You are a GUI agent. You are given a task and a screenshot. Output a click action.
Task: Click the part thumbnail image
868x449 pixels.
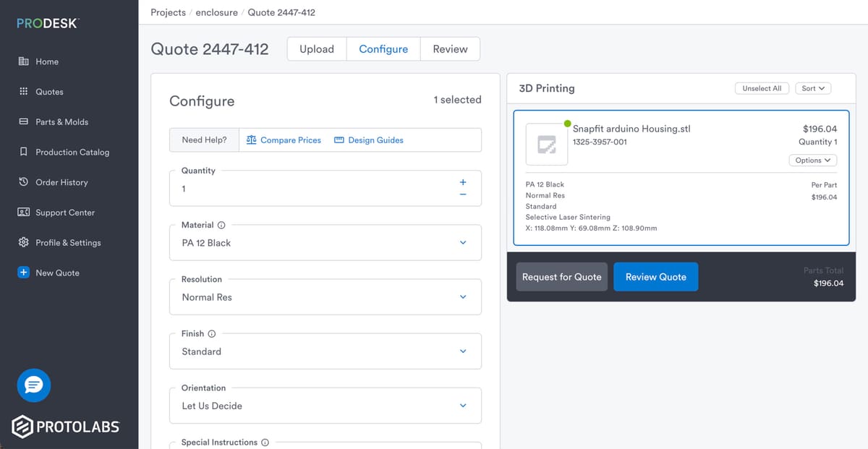(547, 145)
